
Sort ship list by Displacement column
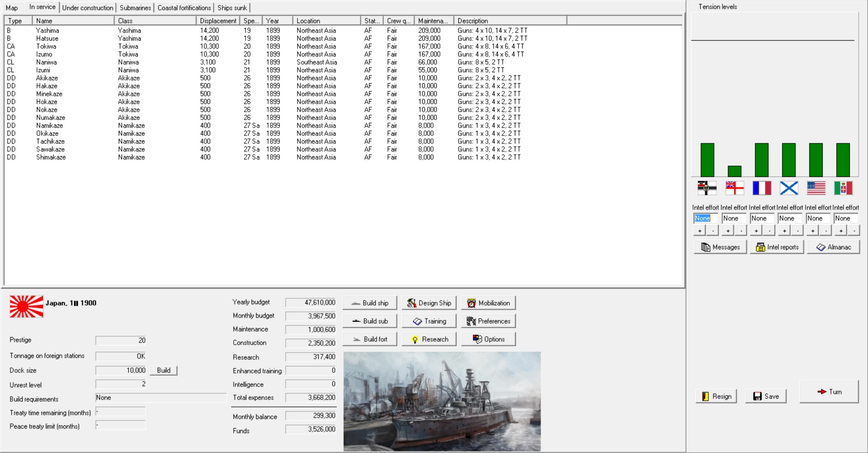pyautogui.click(x=218, y=21)
